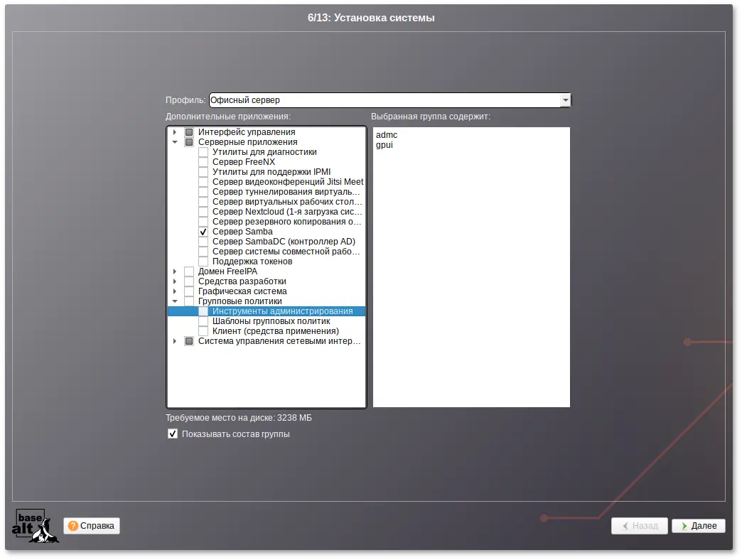Check Сервер системы совместной рабо… checkbox
The height and width of the screenshot is (560, 742).
[x=203, y=252]
